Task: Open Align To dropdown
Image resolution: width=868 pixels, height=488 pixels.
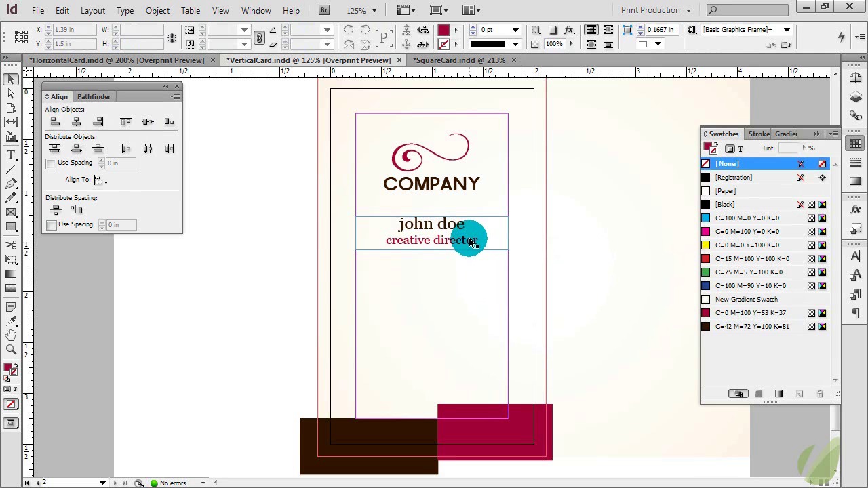Action: (100, 180)
